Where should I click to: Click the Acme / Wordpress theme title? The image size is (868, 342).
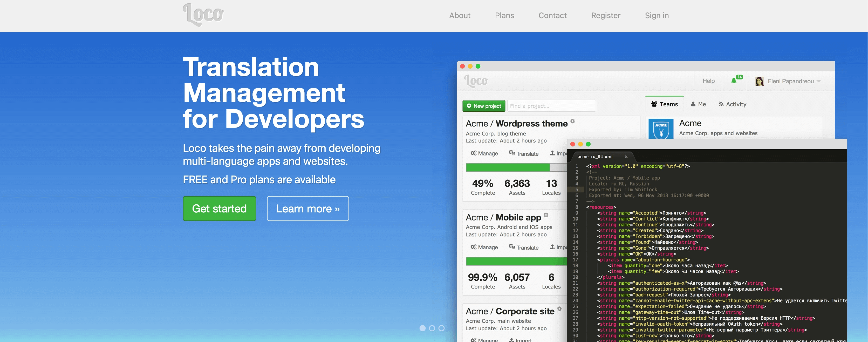517,124
